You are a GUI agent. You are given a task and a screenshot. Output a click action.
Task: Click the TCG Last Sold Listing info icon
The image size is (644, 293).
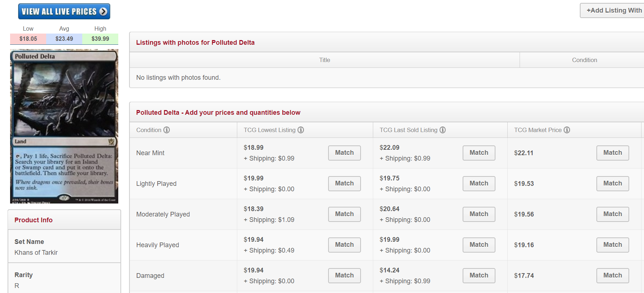442,130
